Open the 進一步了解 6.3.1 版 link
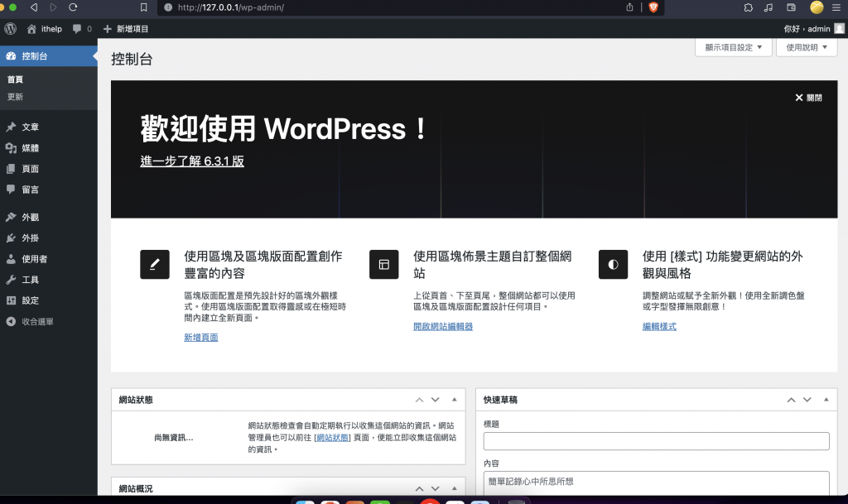The height and width of the screenshot is (504, 848). [192, 161]
